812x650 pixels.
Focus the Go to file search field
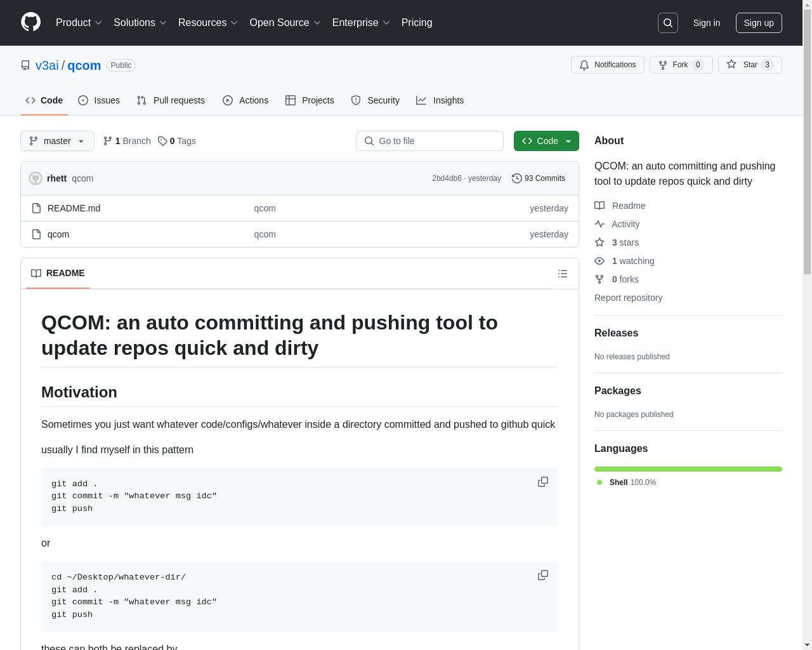(x=429, y=141)
